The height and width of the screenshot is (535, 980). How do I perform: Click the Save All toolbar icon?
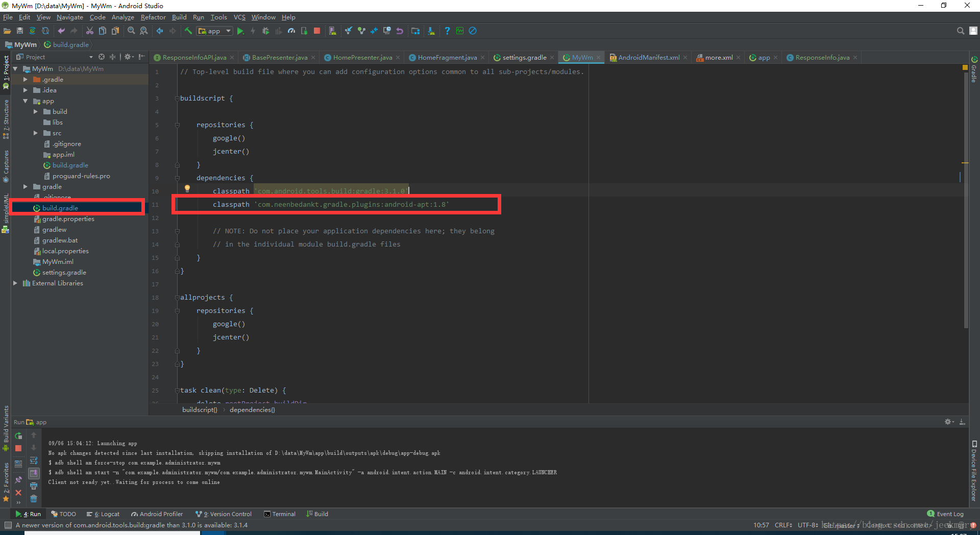pyautogui.click(x=20, y=31)
